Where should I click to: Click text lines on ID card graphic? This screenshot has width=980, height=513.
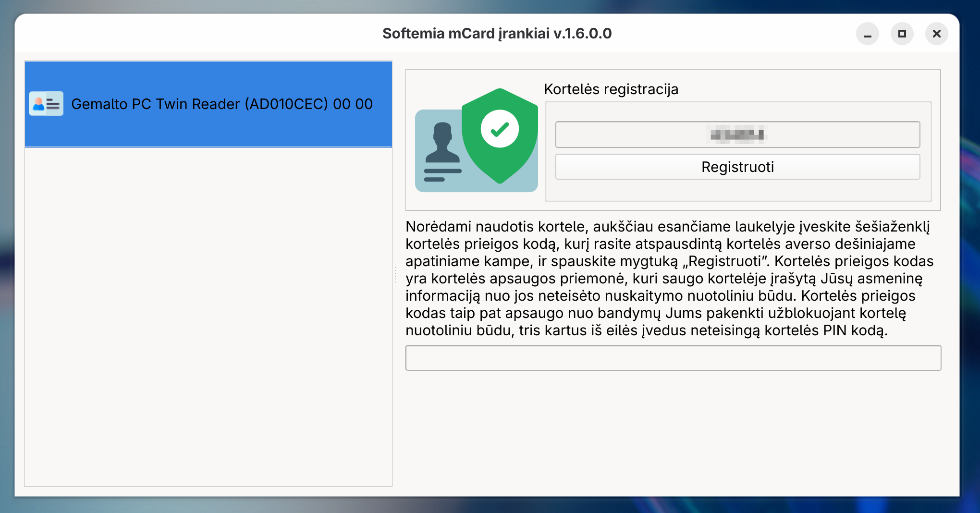point(441,175)
